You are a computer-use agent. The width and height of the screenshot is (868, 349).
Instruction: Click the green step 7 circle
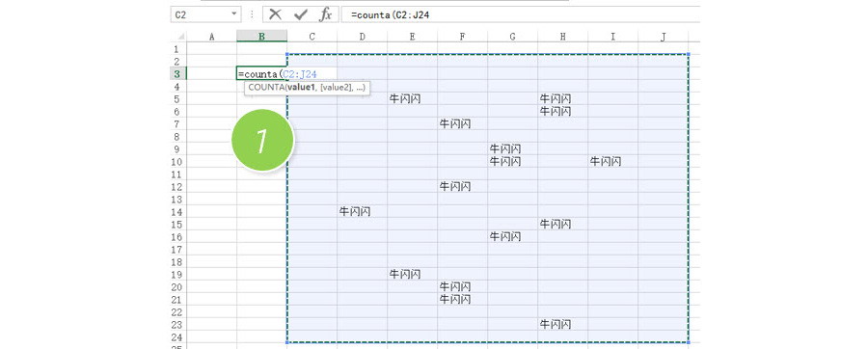coord(261,141)
